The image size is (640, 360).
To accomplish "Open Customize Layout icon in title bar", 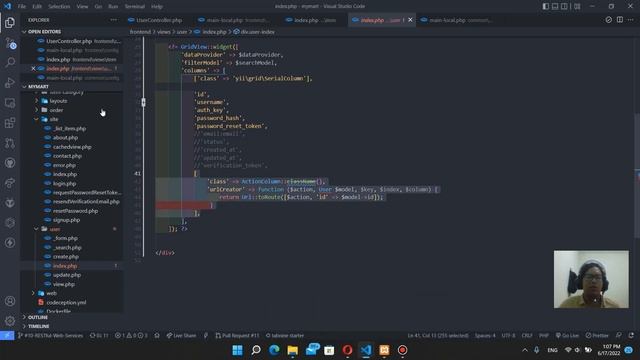I will click(x=577, y=6).
